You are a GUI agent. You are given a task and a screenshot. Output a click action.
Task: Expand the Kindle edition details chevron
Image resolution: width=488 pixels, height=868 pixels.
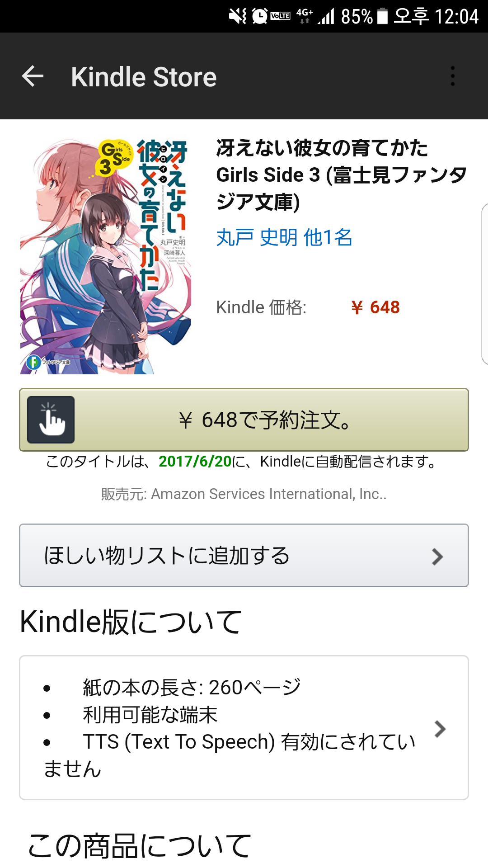[440, 729]
